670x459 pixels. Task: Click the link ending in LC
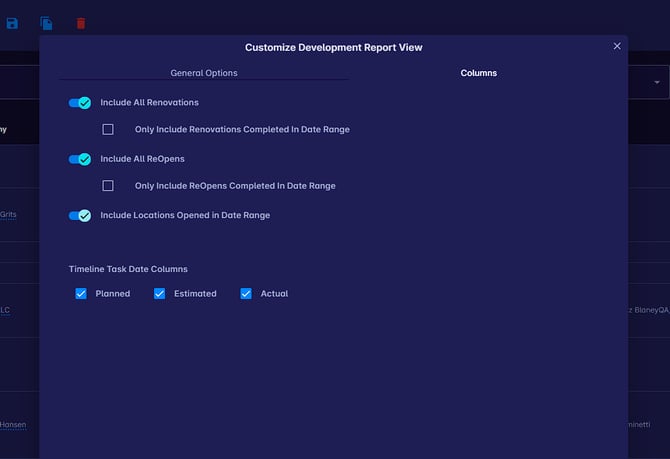click(x=5, y=310)
